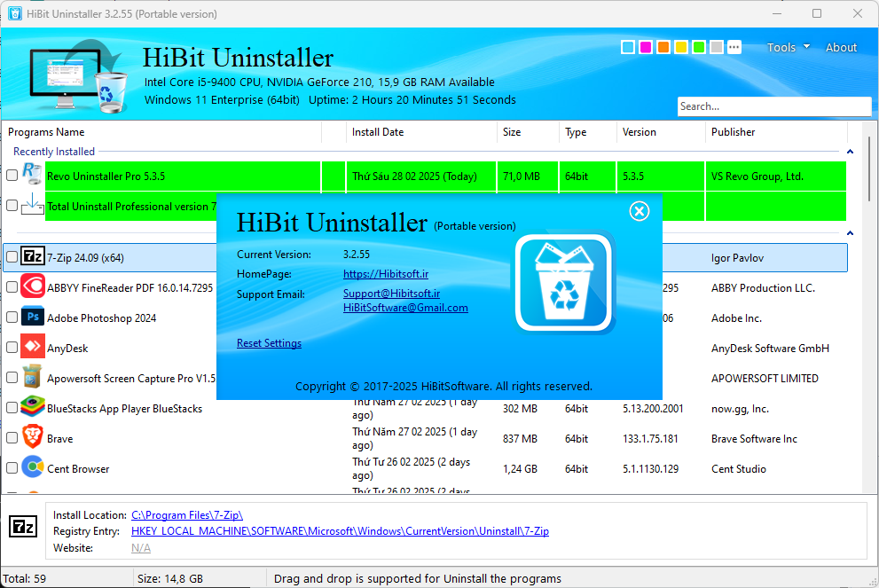Select the Brave program row

pyautogui.click(x=425, y=438)
